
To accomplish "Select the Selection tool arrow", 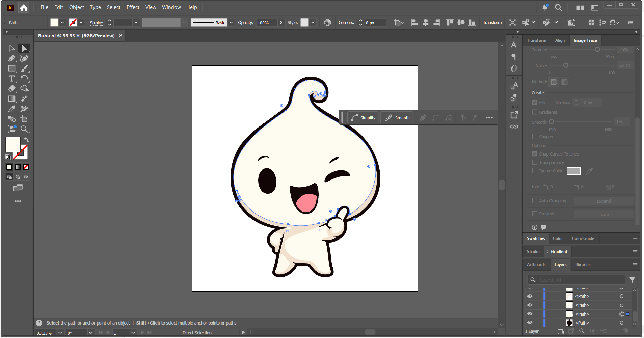I will [11, 48].
